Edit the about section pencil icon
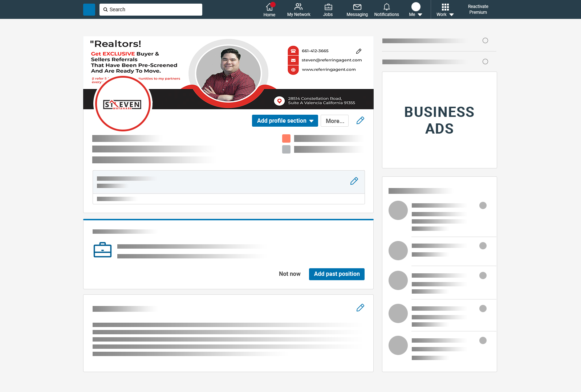Screen dimensions: 581x392 pyautogui.click(x=360, y=308)
